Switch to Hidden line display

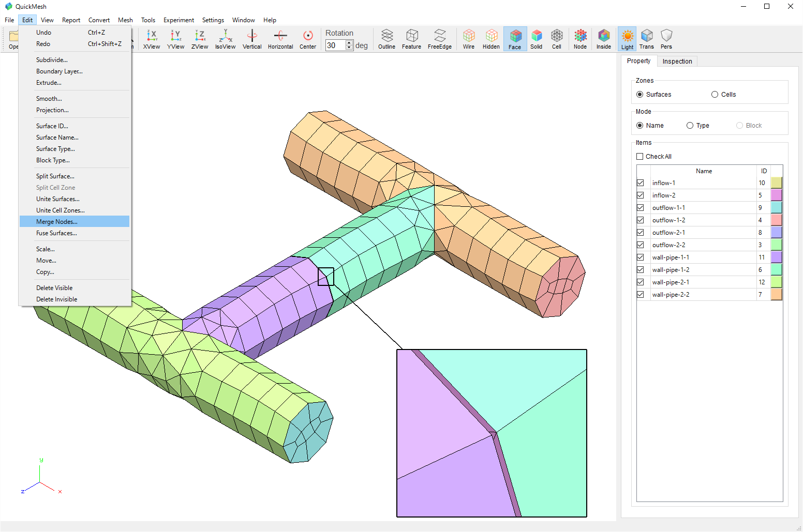click(491, 39)
